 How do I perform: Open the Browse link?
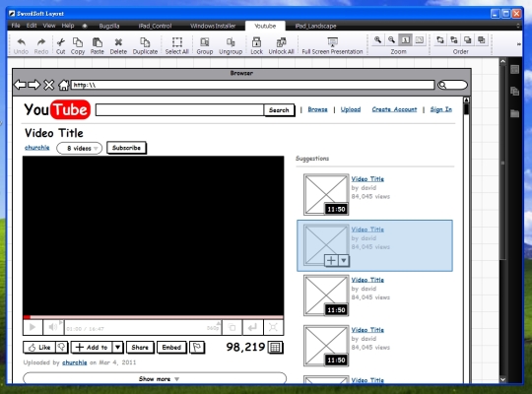tap(317, 109)
